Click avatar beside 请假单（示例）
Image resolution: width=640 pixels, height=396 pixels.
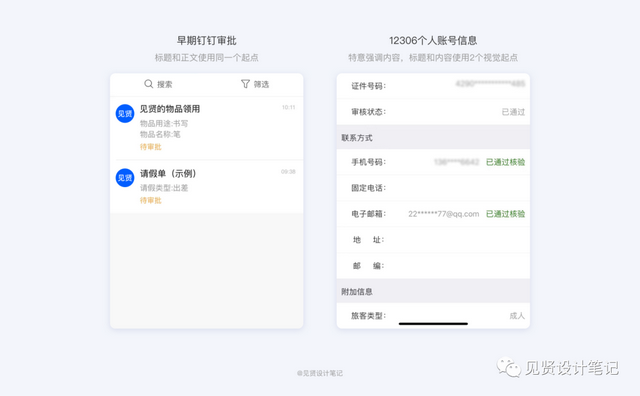pyautogui.click(x=125, y=178)
